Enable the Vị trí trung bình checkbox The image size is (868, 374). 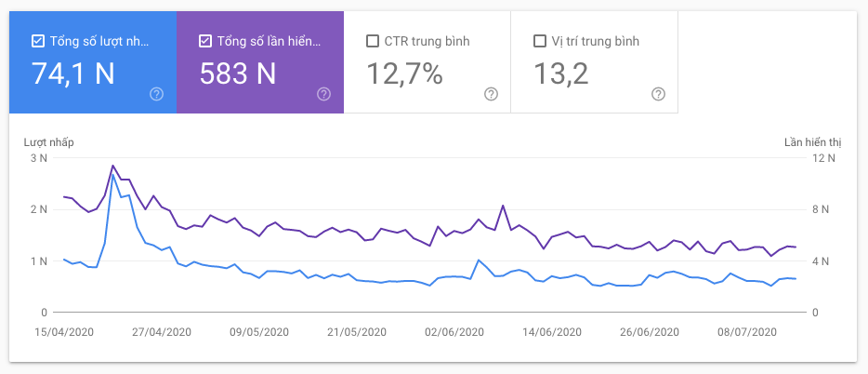(540, 42)
